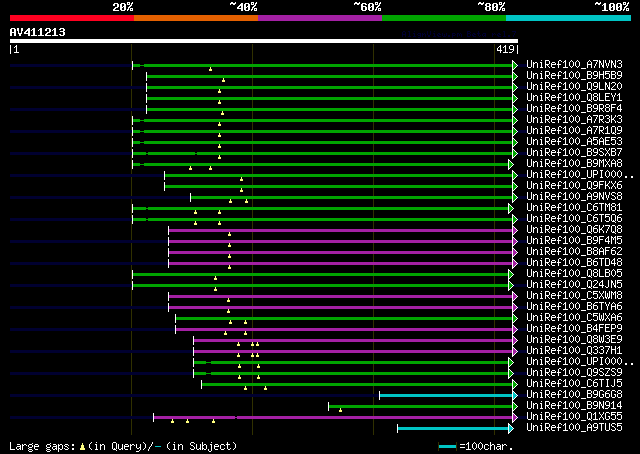Click the UniRef100_C6TIJ5 label
The height and width of the screenshot is (454, 640).
[x=574, y=384]
